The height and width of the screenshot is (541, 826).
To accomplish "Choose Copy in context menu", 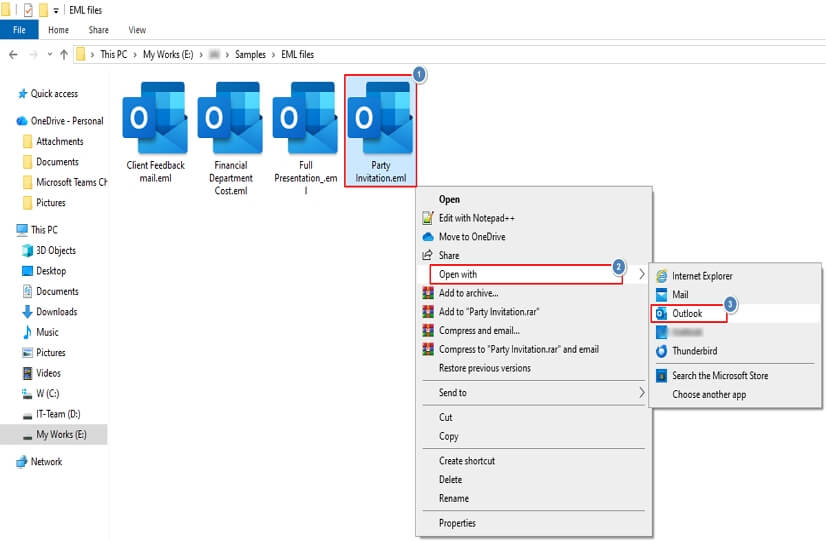I will [449, 436].
